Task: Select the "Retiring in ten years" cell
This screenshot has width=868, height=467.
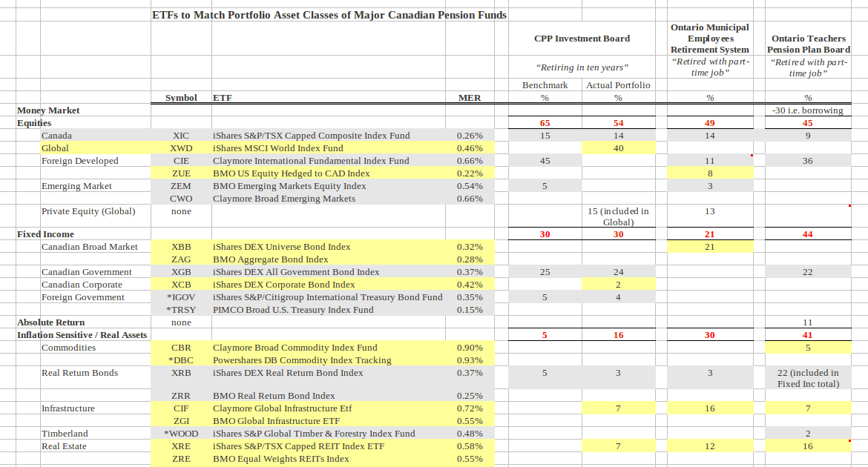Action: click(x=582, y=67)
